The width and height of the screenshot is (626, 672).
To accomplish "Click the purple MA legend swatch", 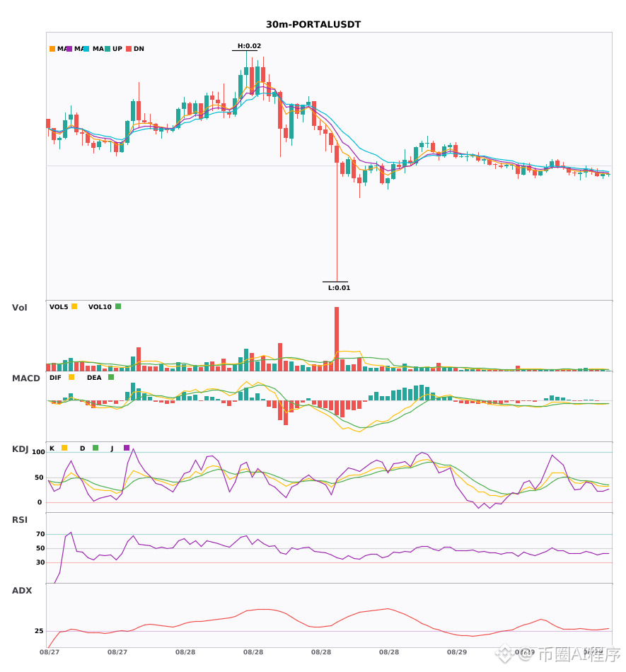I will pyautogui.click(x=69, y=49).
